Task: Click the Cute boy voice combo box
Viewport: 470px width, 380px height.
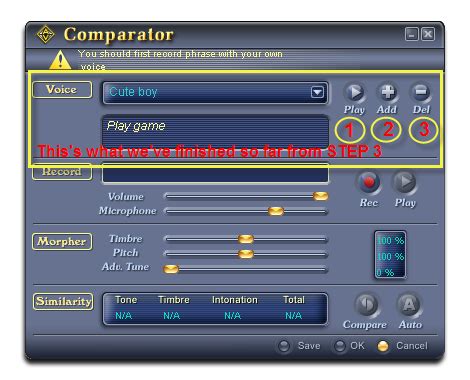Action: click(215, 92)
